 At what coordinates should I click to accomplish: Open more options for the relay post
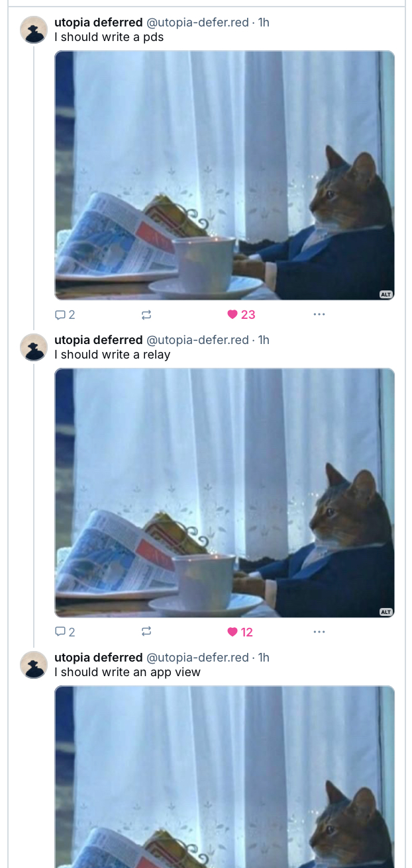coord(319,632)
